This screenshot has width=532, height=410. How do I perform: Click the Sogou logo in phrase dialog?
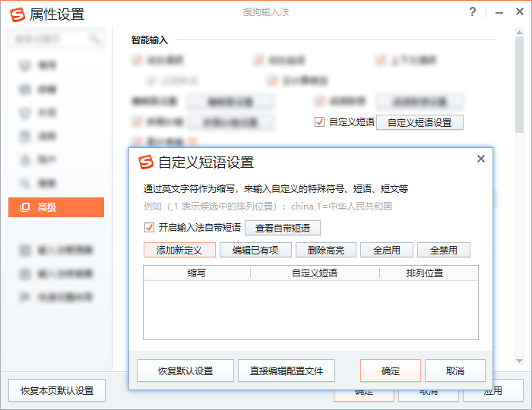coord(146,162)
